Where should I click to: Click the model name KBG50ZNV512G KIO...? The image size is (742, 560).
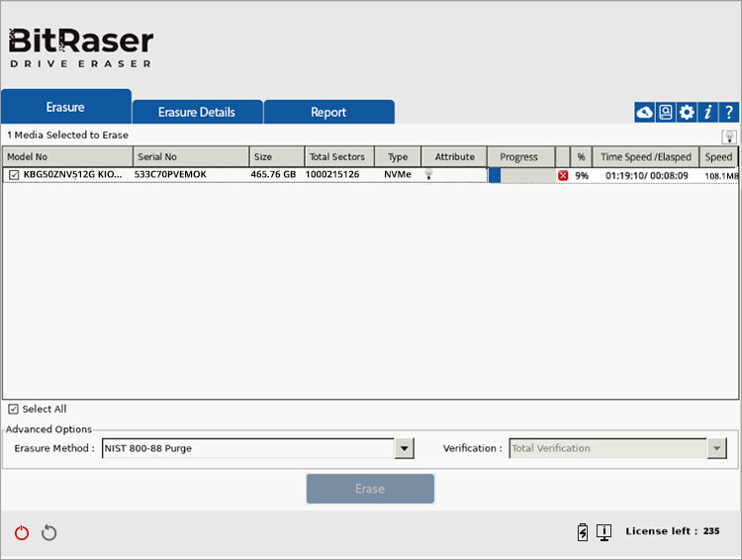[x=72, y=174]
